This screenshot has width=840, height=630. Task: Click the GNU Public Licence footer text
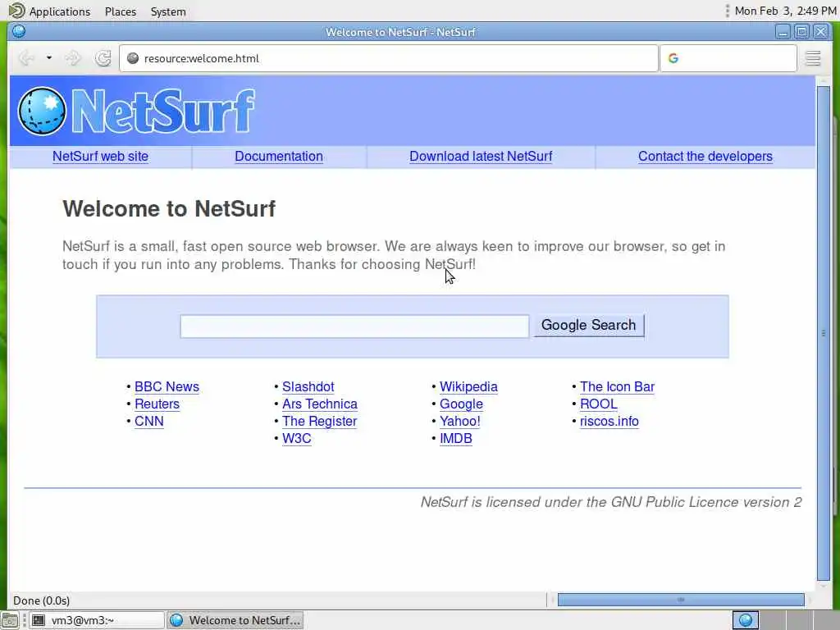610,502
